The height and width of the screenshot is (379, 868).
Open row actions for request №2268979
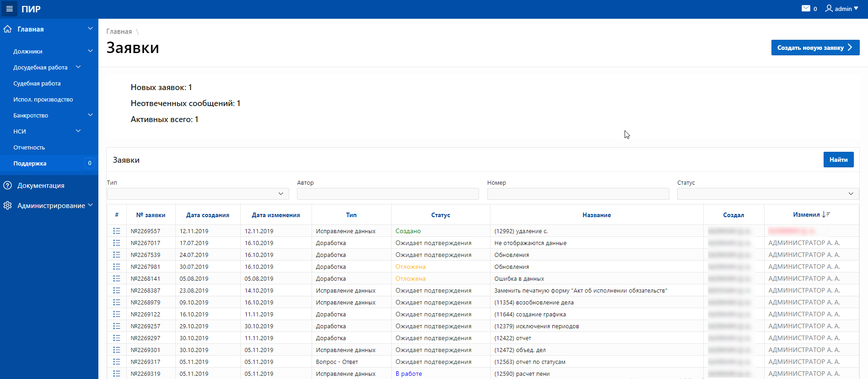tap(117, 302)
